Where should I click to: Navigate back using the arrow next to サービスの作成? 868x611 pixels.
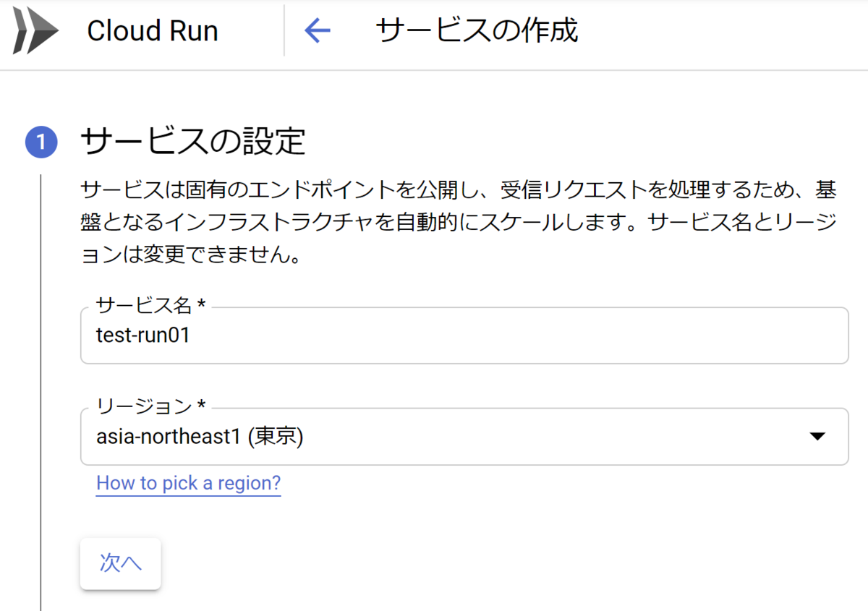click(317, 31)
